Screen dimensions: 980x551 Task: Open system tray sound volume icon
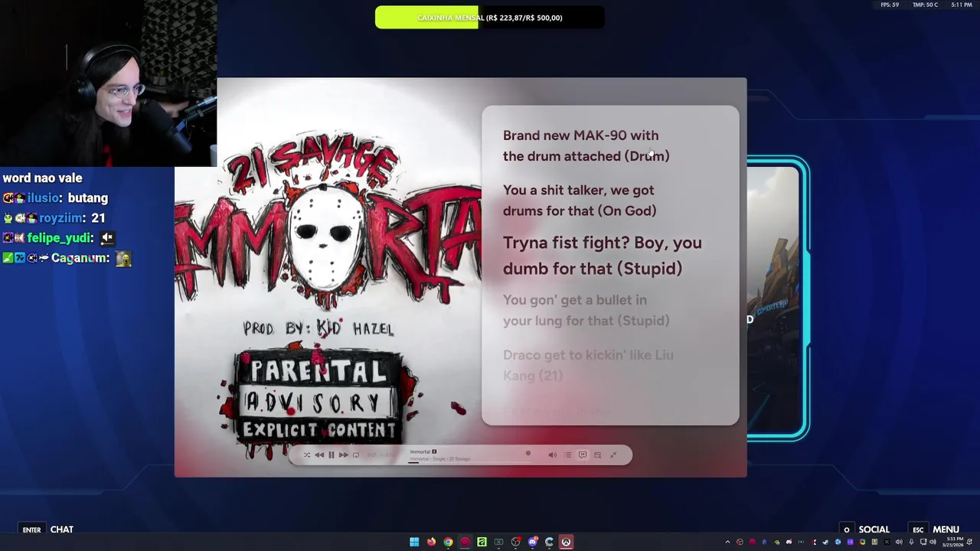tap(933, 542)
